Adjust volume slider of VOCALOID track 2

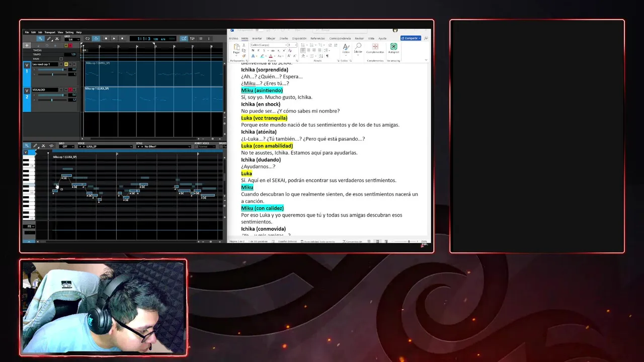click(x=52, y=95)
